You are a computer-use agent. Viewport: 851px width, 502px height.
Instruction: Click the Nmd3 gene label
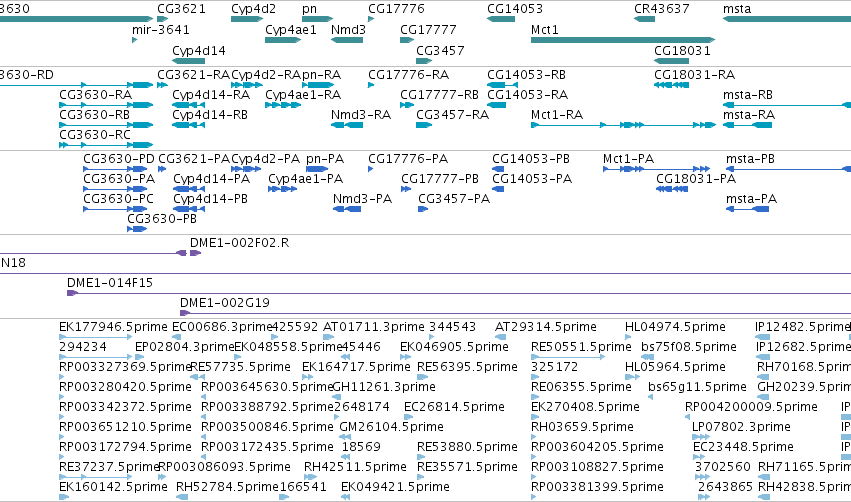point(348,29)
